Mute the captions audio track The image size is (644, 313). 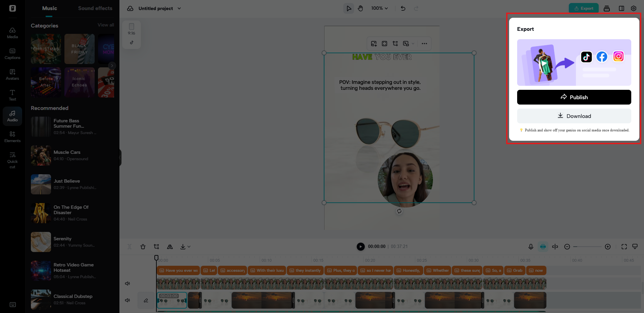tap(127, 283)
